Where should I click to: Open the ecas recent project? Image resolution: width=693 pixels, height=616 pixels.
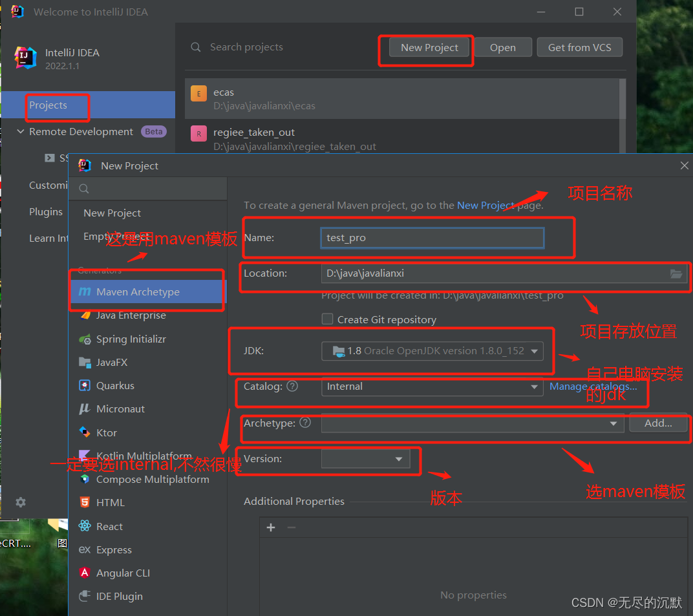tap(402, 98)
